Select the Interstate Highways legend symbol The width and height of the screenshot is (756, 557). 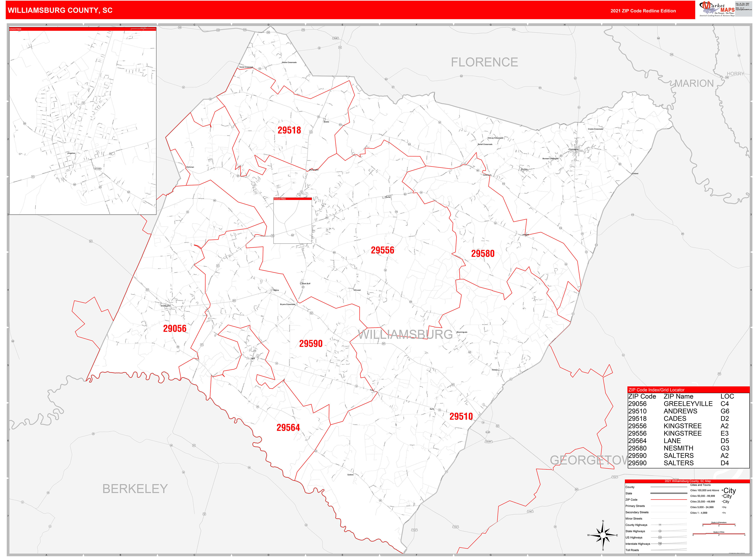[660, 544]
